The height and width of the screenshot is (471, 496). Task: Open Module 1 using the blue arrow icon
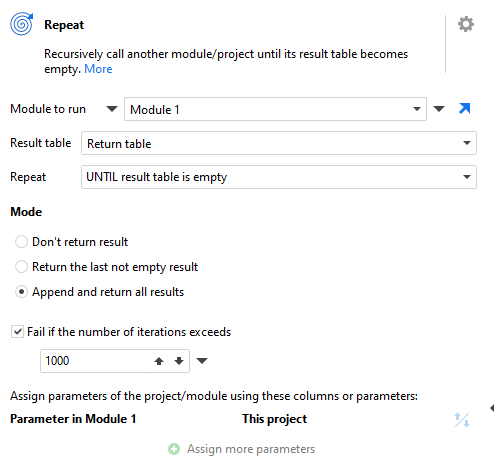[464, 109]
